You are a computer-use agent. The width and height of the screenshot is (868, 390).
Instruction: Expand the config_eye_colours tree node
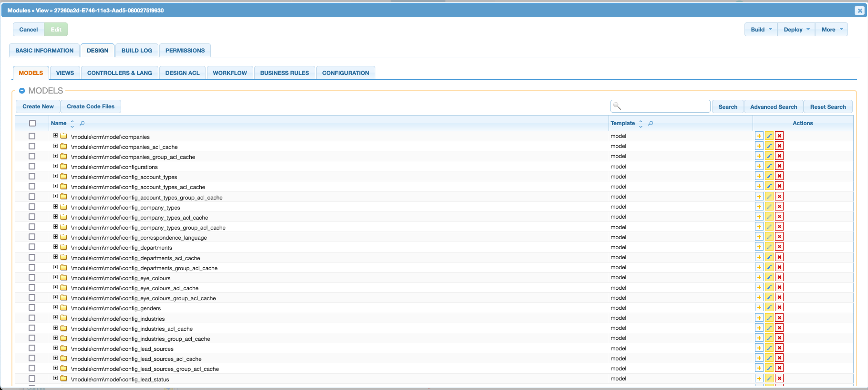click(55, 277)
